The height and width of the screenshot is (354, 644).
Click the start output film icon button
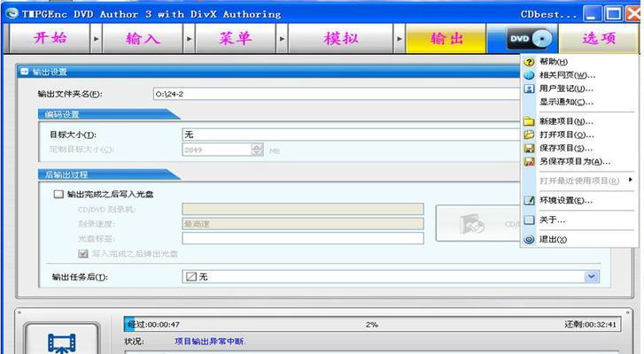(x=62, y=340)
